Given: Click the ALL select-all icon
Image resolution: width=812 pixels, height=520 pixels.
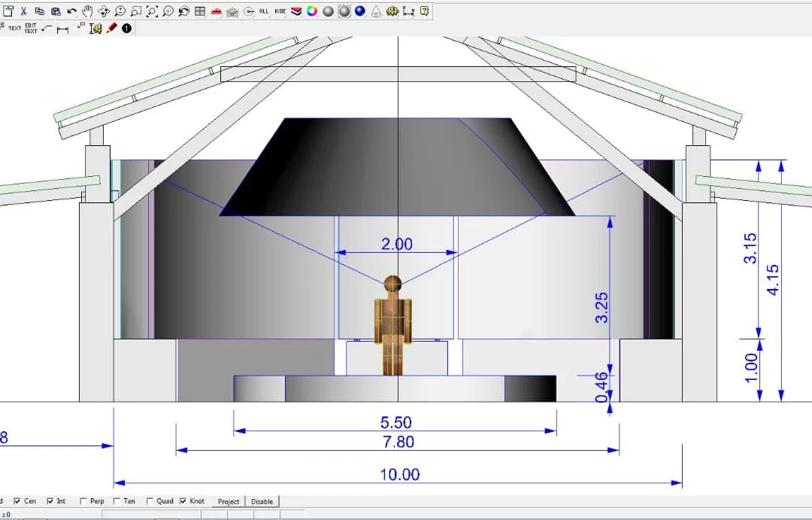Looking at the screenshot, I should tap(264, 11).
